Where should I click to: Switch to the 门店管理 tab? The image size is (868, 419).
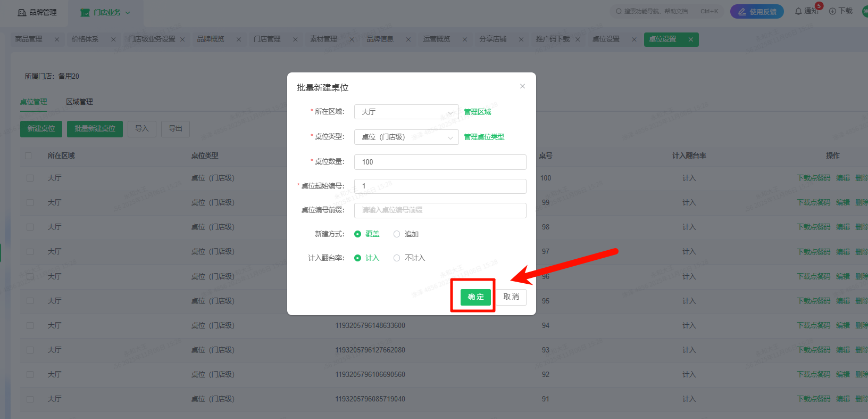pos(267,39)
